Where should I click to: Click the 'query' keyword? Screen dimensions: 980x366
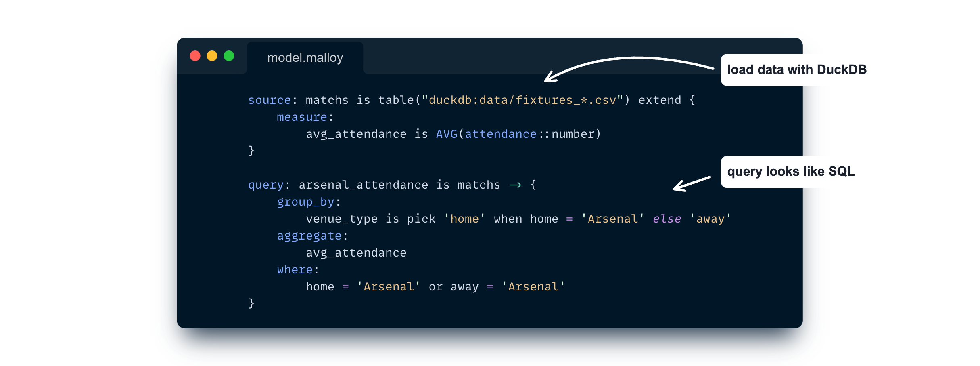pyautogui.click(x=265, y=185)
